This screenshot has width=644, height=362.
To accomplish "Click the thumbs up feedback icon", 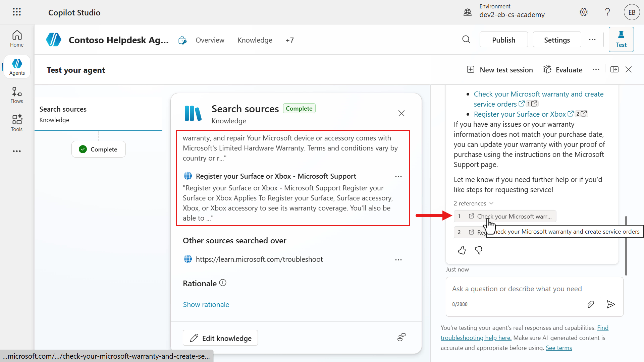I will click(462, 250).
